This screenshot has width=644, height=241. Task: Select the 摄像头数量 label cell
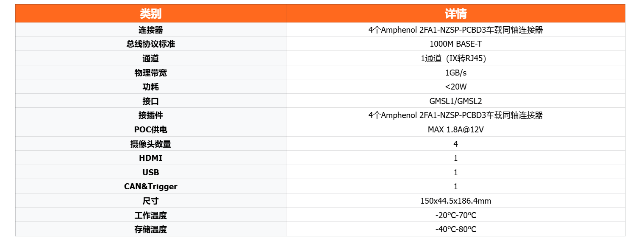[x=150, y=144]
